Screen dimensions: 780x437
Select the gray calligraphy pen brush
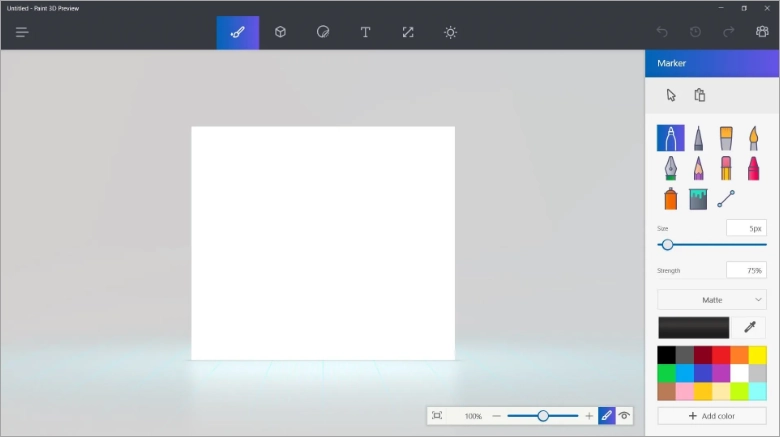tap(698, 138)
